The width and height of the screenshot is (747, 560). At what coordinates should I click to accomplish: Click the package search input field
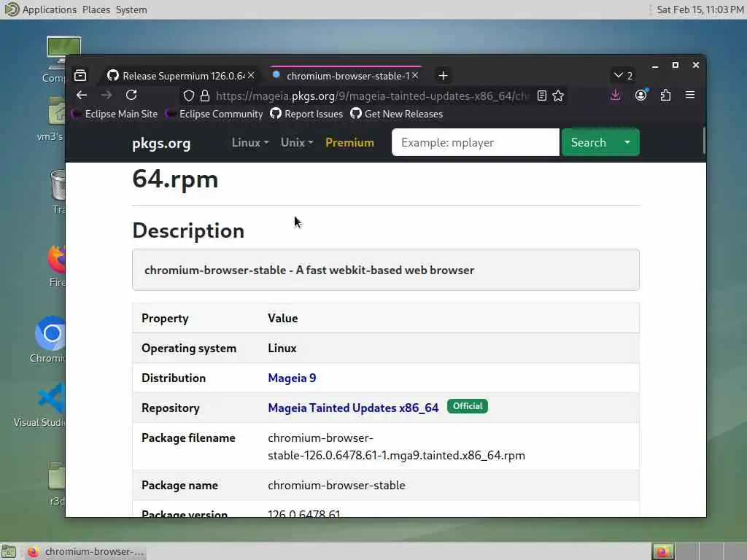(476, 142)
